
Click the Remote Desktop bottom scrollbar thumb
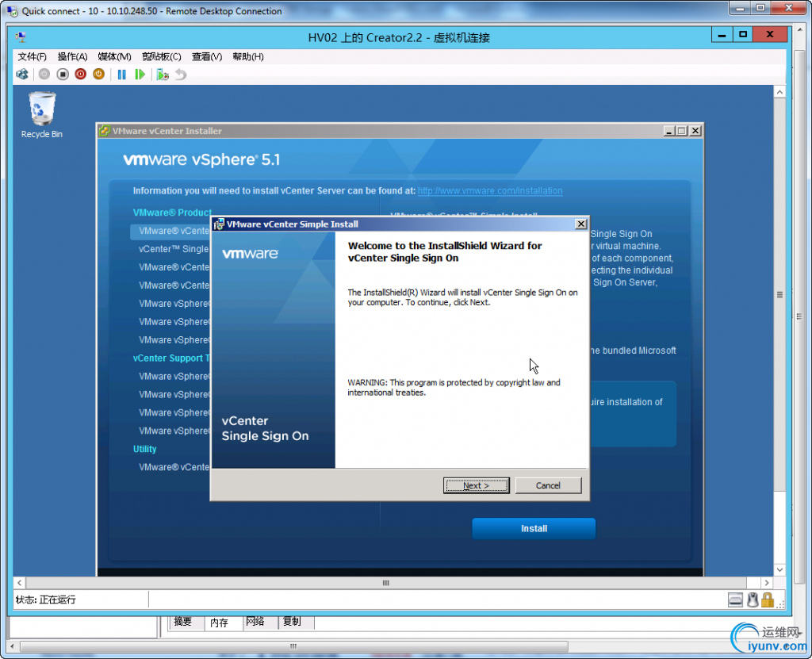point(293,646)
